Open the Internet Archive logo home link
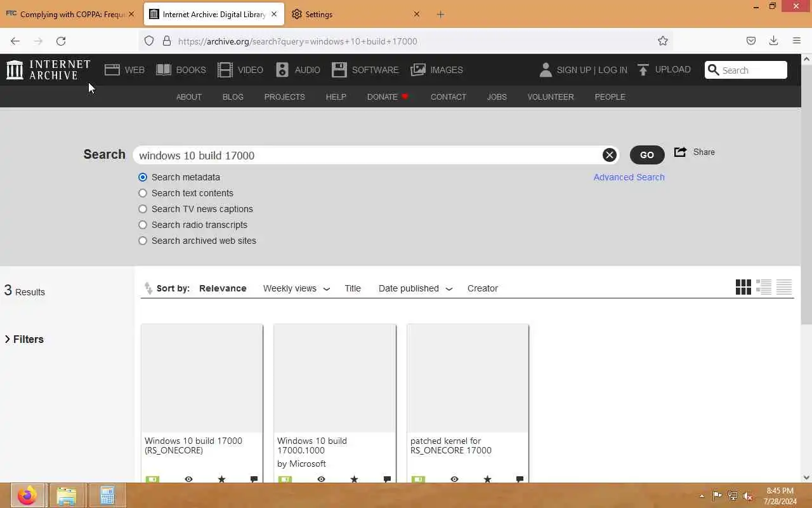Viewport: 812px width, 508px height. 48,70
